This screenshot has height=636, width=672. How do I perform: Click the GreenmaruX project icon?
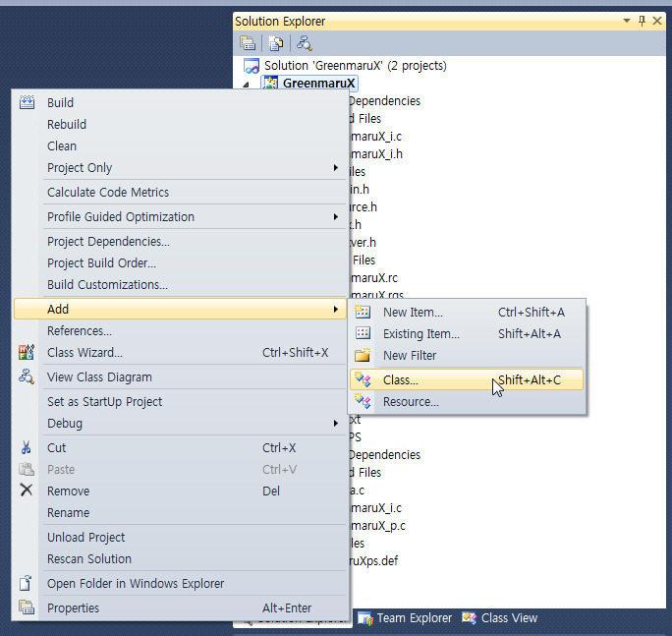[x=270, y=83]
